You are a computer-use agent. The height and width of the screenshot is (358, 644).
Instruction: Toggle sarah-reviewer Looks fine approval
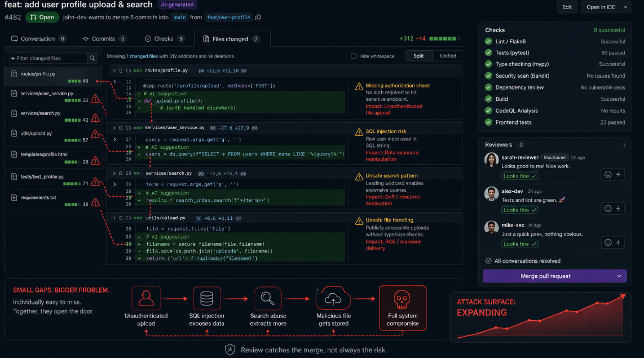click(519, 176)
